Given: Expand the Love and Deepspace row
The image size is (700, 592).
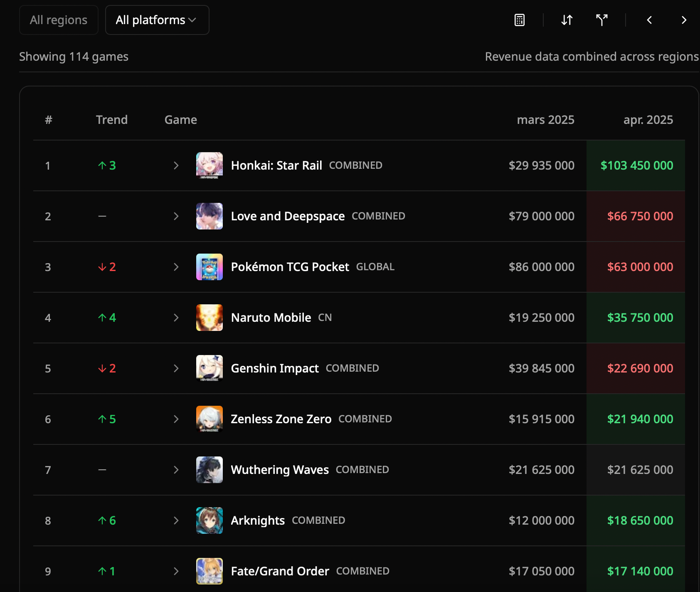Looking at the screenshot, I should coord(176,216).
